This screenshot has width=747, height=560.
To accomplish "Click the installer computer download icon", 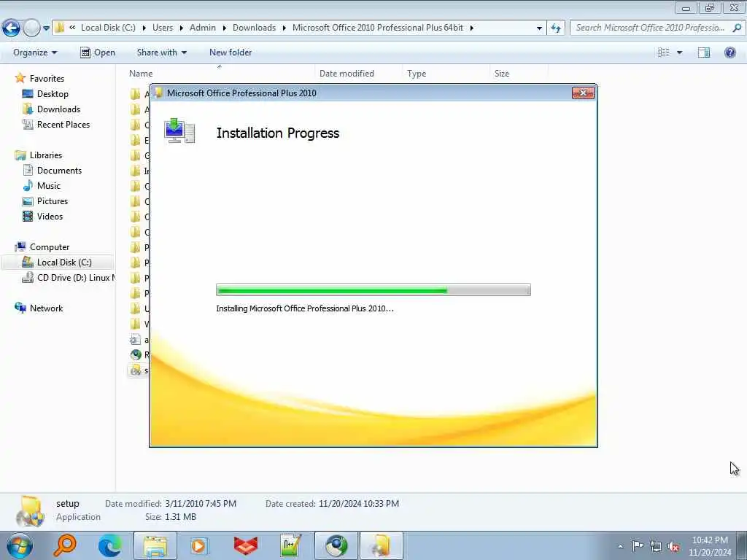I will pyautogui.click(x=179, y=131).
